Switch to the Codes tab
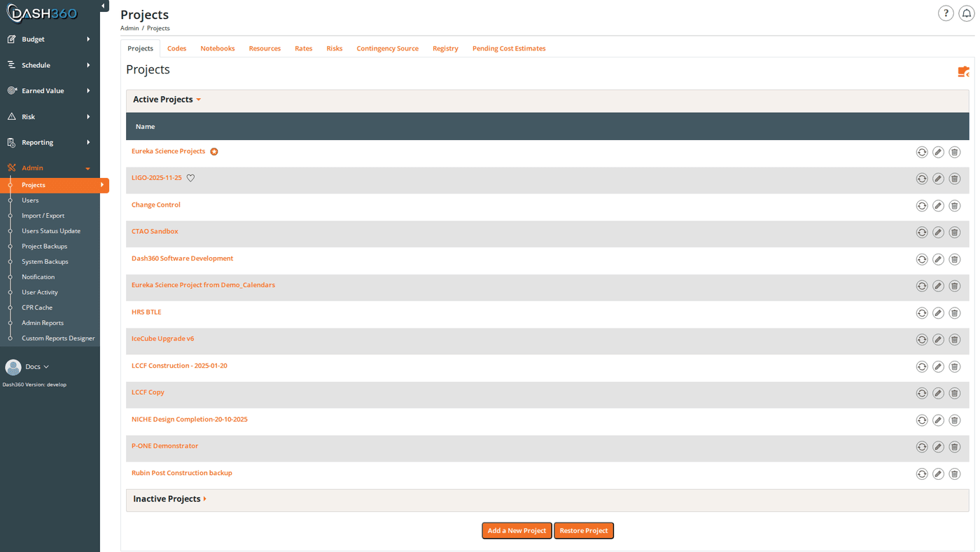This screenshot has height=552, width=980. (176, 48)
